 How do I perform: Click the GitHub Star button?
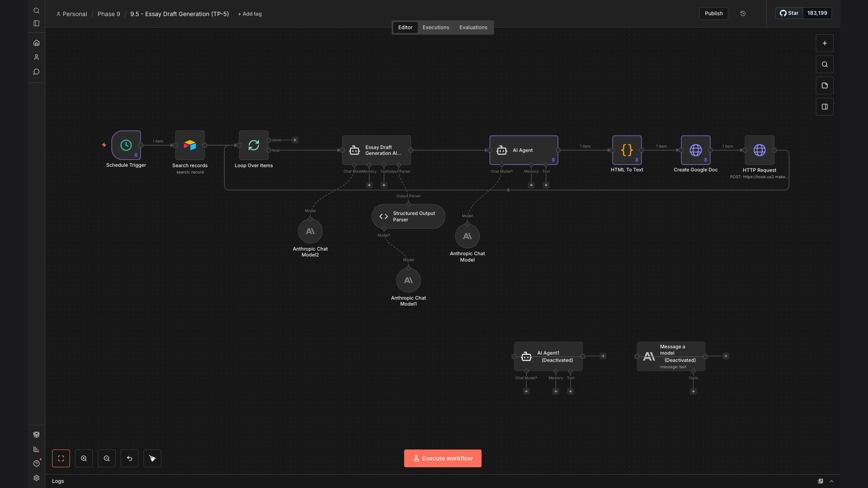click(789, 13)
